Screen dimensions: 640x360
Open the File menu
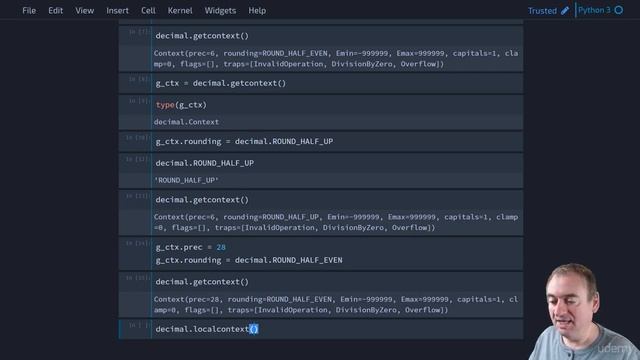point(29,11)
